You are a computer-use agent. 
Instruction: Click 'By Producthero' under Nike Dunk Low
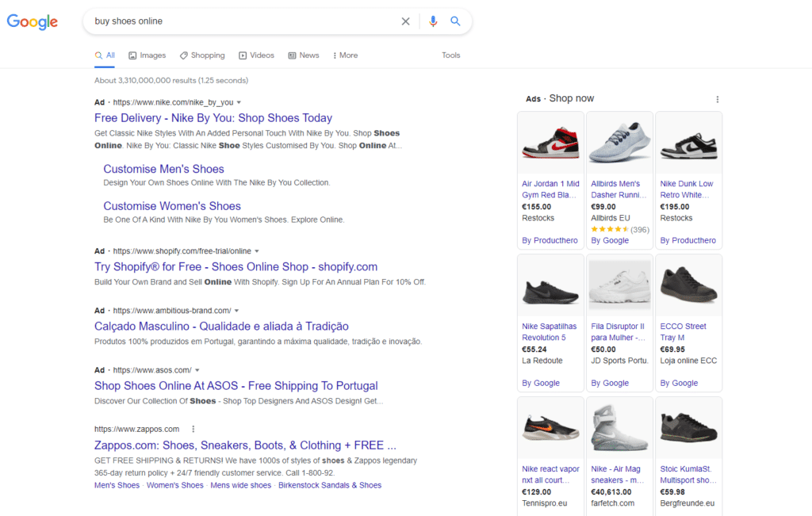point(688,241)
